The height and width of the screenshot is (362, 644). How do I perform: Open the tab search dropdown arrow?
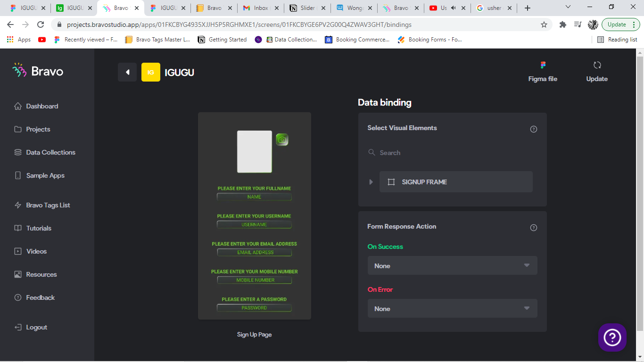[x=568, y=7]
